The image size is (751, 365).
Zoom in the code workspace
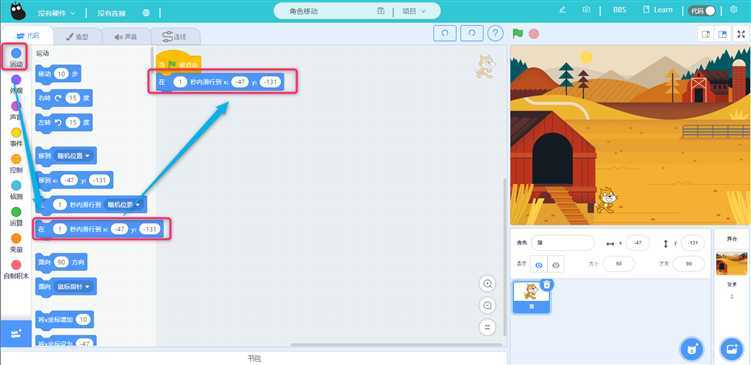[488, 284]
